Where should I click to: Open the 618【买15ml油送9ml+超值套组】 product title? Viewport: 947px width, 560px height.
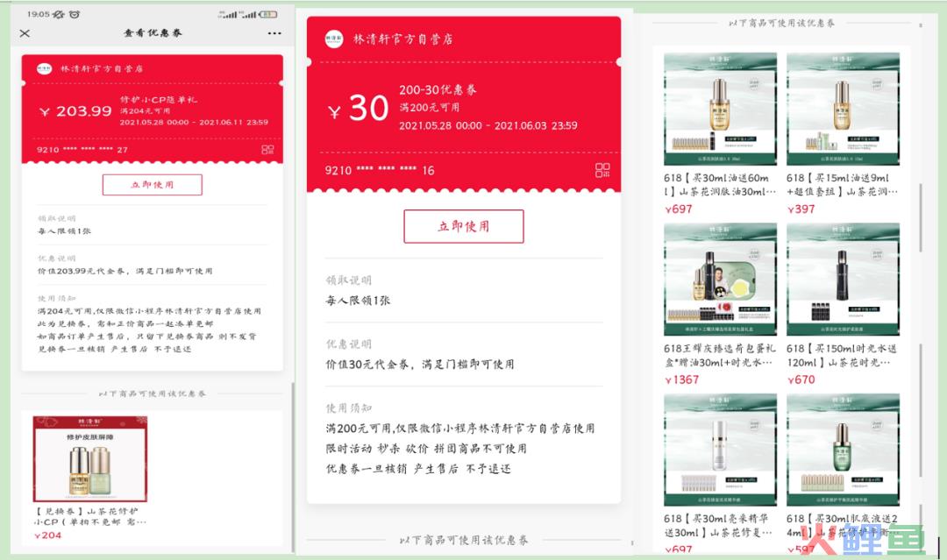843,185
